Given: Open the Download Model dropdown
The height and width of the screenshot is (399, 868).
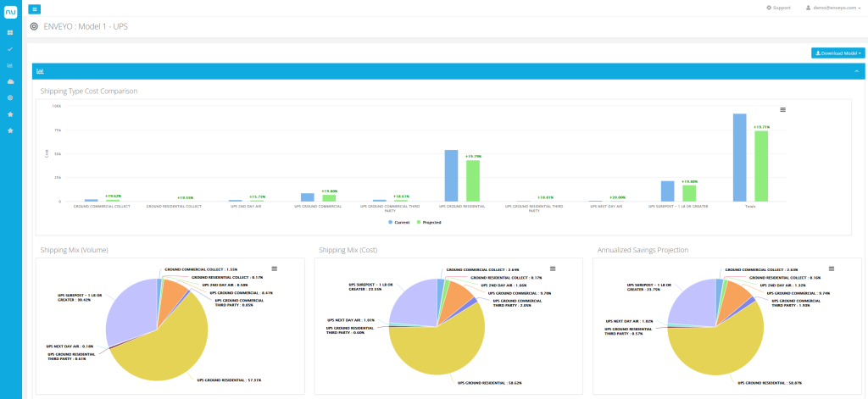Looking at the screenshot, I should 837,53.
